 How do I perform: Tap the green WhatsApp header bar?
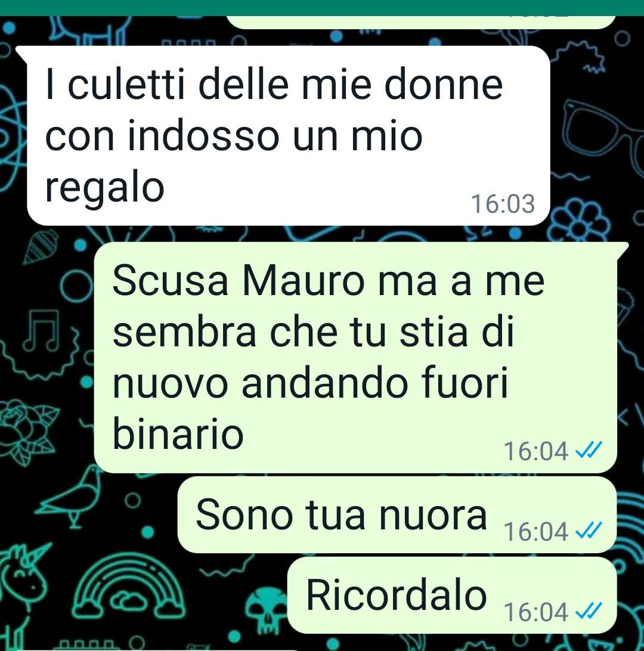coord(322,8)
